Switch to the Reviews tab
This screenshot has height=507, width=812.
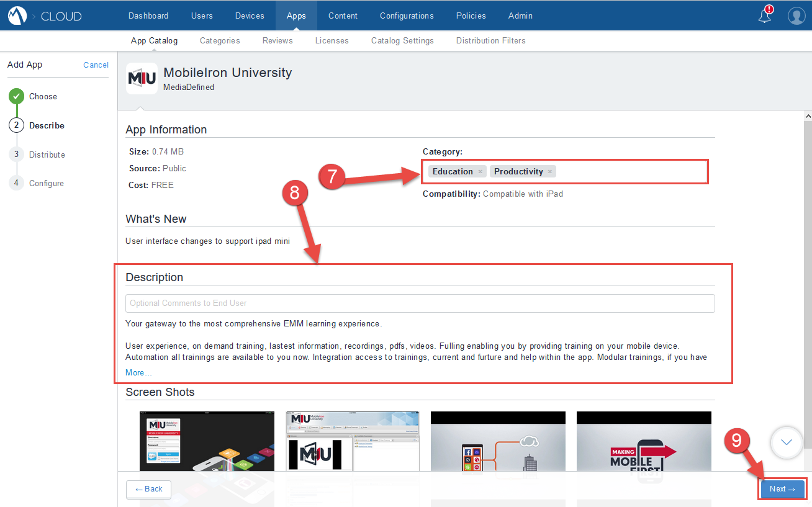277,40
